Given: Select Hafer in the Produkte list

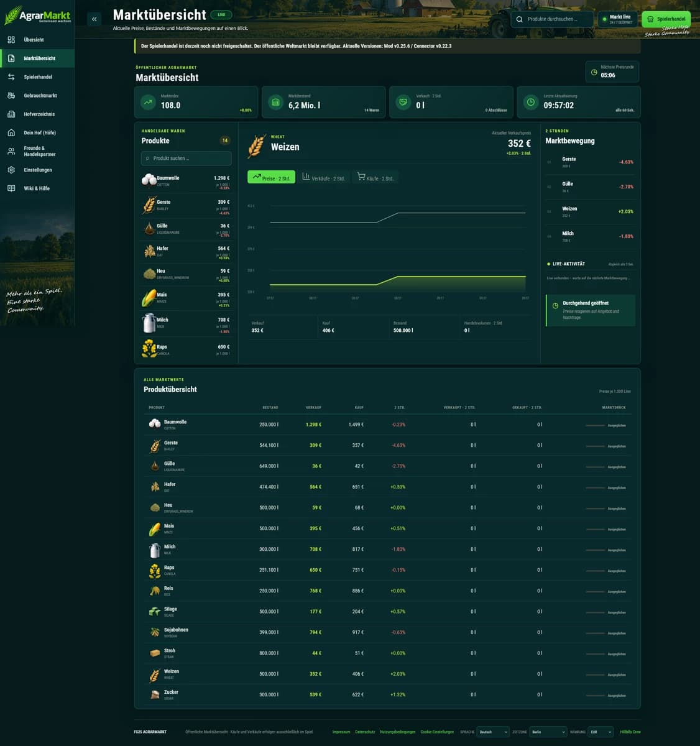Looking at the screenshot, I should (187, 251).
